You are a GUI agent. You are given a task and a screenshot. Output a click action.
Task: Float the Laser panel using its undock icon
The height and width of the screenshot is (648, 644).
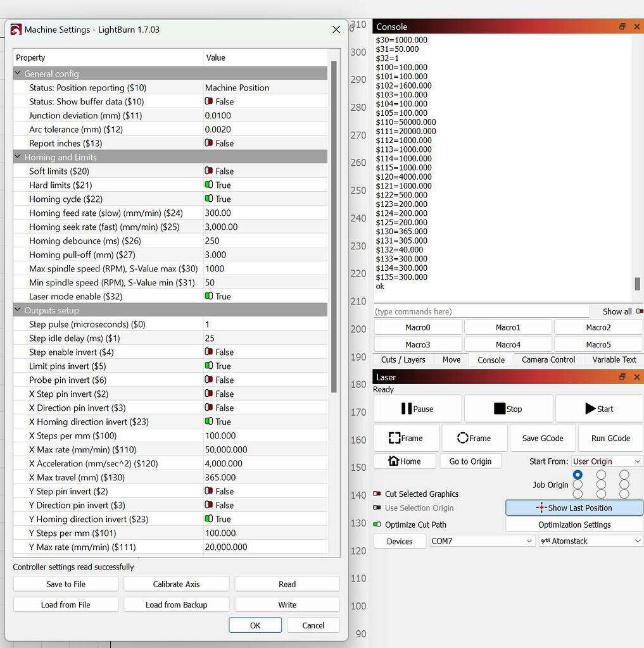coord(621,377)
